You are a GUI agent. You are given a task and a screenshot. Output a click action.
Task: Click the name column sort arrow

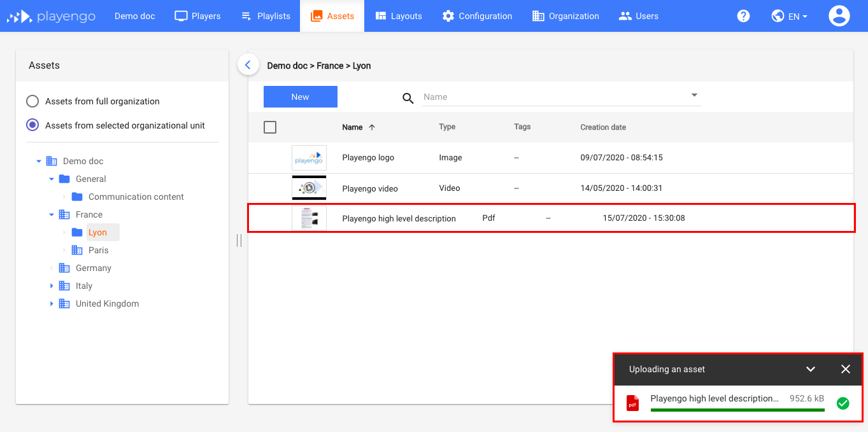click(372, 127)
